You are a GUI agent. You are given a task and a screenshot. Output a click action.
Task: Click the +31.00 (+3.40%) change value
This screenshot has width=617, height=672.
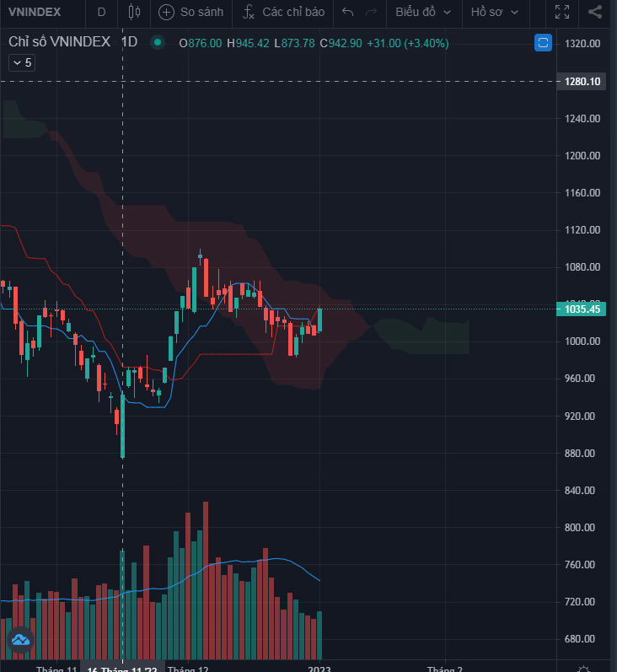408,43
